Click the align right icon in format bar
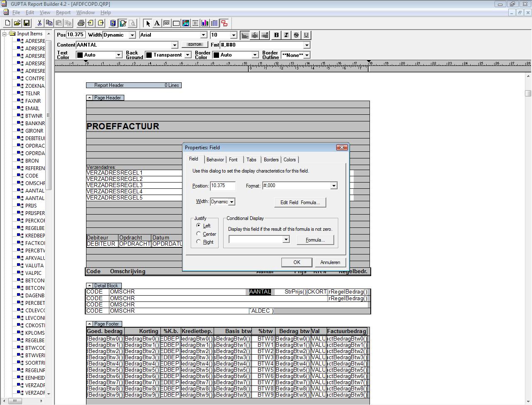Screen dimensions: 532x405 (265, 35)
